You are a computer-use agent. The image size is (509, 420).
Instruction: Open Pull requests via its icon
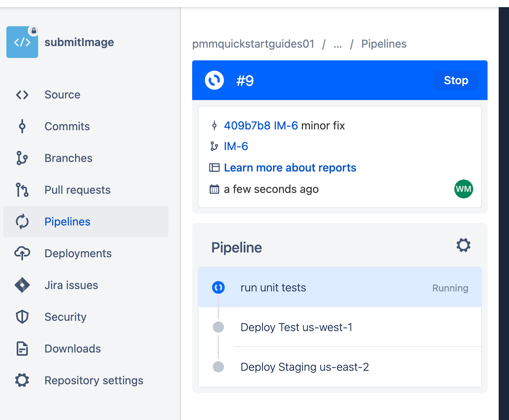[22, 190]
